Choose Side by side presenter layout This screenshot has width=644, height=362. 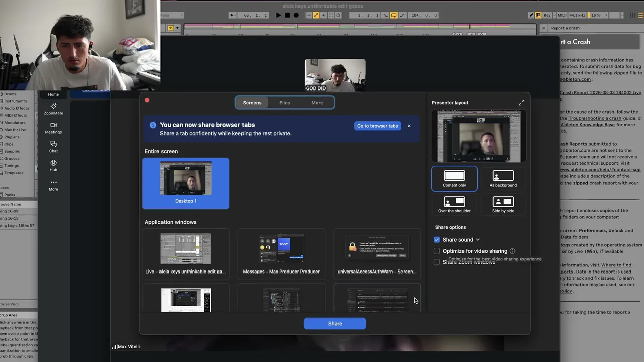[x=503, y=204]
